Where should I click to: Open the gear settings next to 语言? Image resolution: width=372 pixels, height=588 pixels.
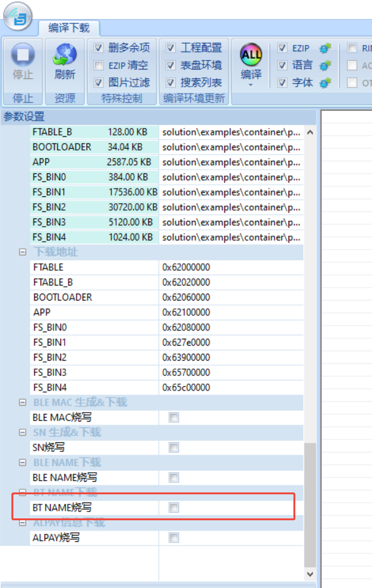[x=325, y=65]
